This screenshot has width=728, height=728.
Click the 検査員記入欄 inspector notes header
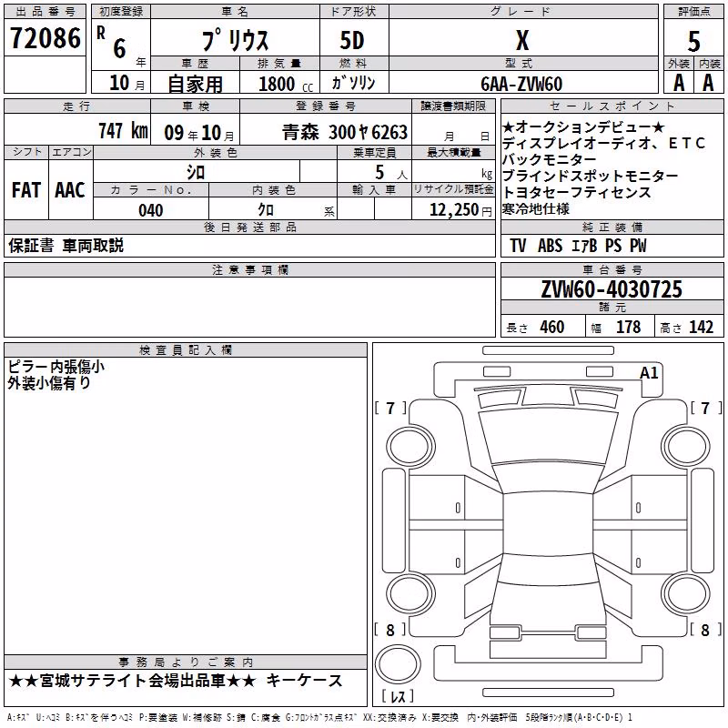[186, 350]
